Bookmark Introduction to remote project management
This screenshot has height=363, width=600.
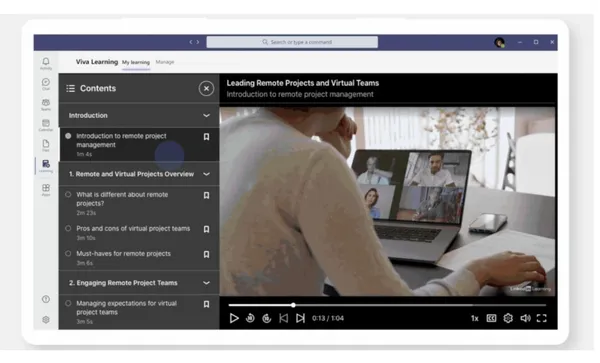(x=206, y=137)
